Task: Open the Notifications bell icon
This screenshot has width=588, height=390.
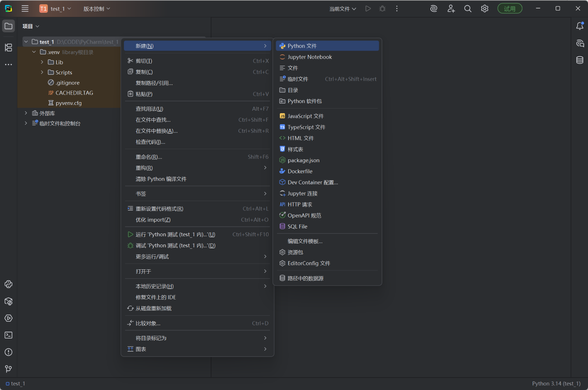Action: click(580, 26)
